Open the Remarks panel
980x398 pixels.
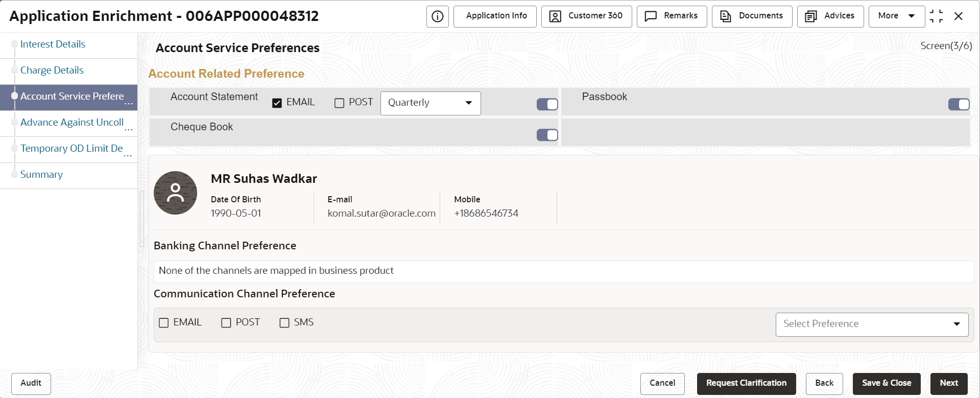672,16
